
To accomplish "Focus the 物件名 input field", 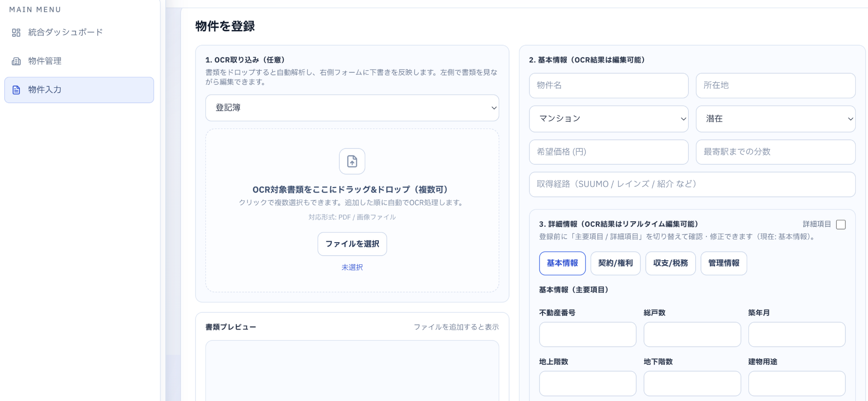I will coord(609,86).
